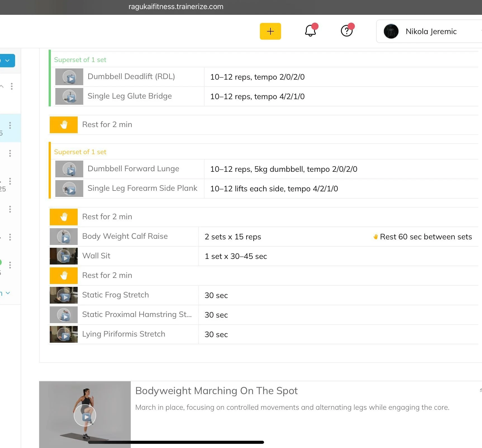The image size is (482, 448).
Task: Open Static Frog Stretch exercise name
Action: click(115, 295)
